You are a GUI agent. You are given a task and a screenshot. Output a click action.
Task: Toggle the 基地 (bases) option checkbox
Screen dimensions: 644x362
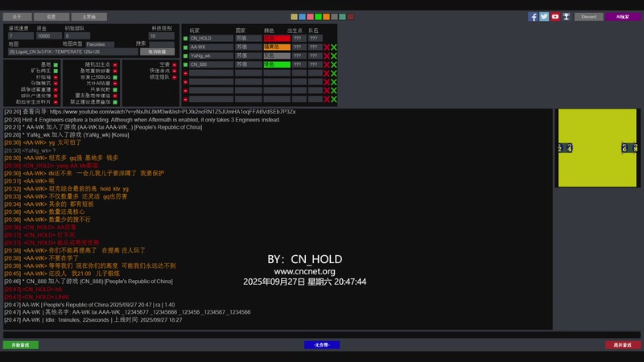click(56, 65)
